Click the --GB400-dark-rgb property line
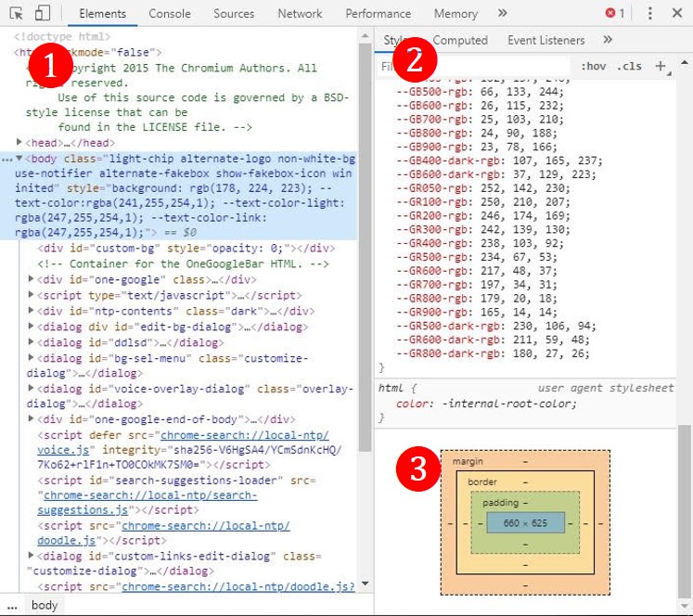 click(499, 160)
